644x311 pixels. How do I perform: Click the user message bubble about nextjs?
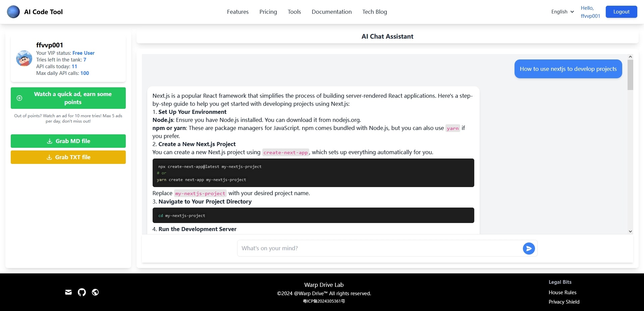[x=568, y=69]
